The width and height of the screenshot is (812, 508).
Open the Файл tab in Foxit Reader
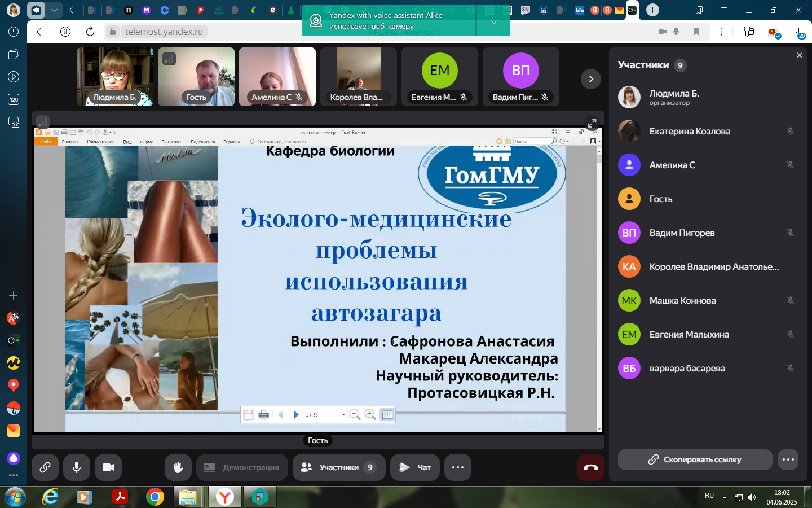[x=46, y=142]
